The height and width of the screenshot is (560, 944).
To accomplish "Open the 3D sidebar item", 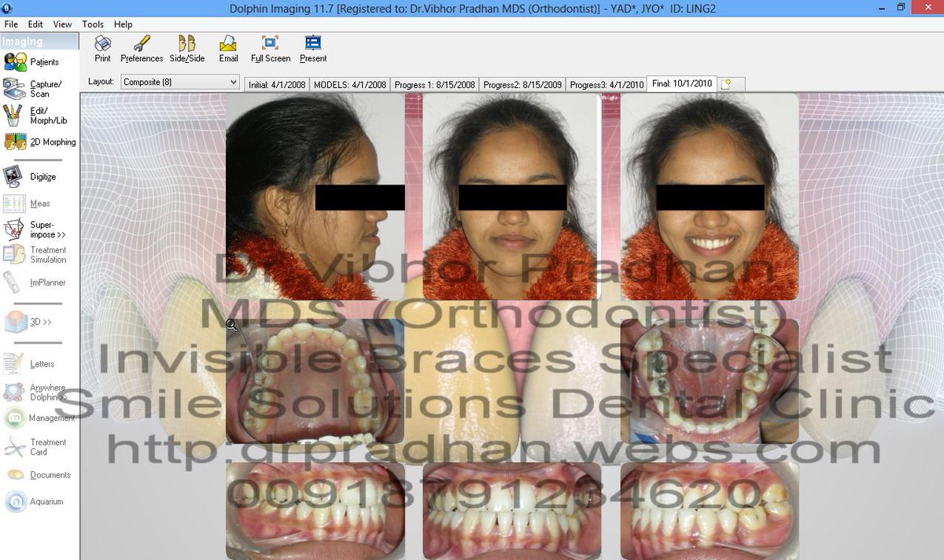I will coord(28,322).
